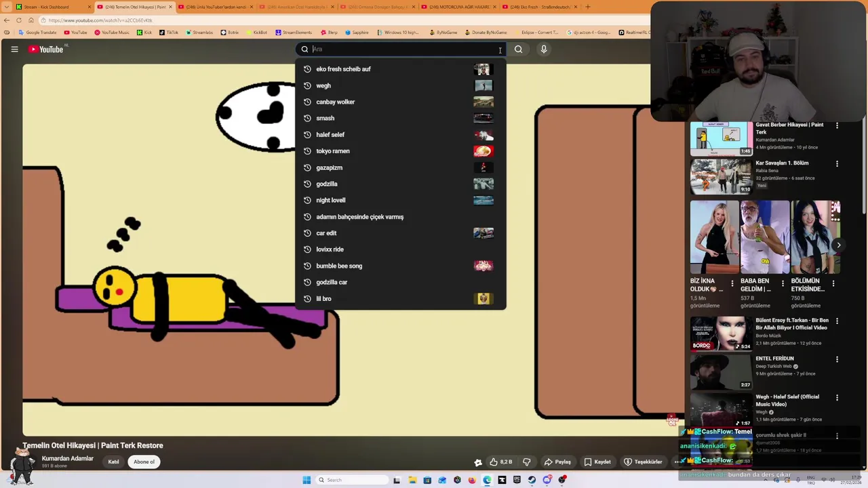Open Windows Start menu

[307, 480]
